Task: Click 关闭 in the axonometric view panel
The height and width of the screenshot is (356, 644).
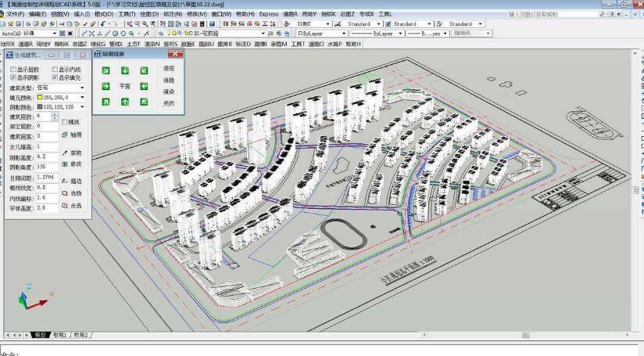Action: coord(169,103)
